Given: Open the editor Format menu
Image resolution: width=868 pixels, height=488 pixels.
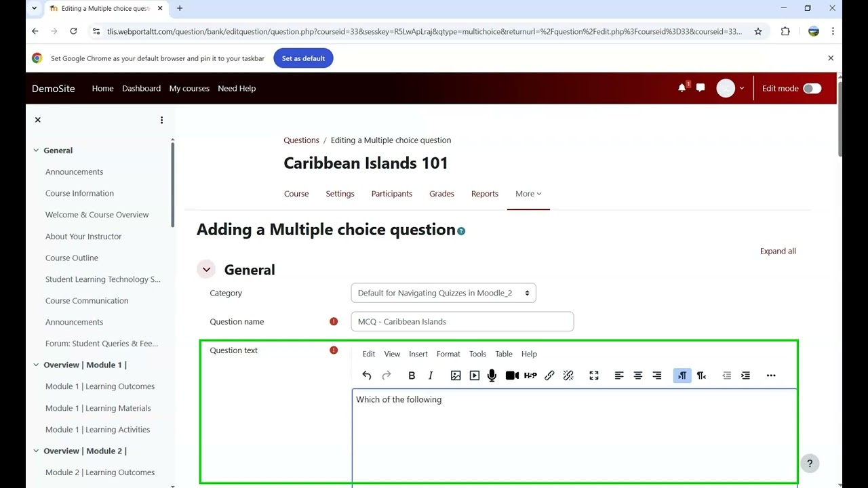Looking at the screenshot, I should click(x=448, y=354).
